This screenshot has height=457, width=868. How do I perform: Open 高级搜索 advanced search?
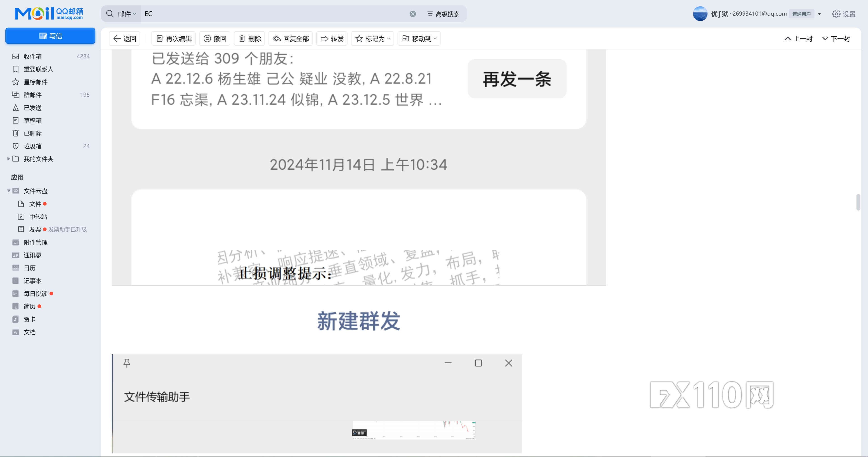pyautogui.click(x=443, y=14)
